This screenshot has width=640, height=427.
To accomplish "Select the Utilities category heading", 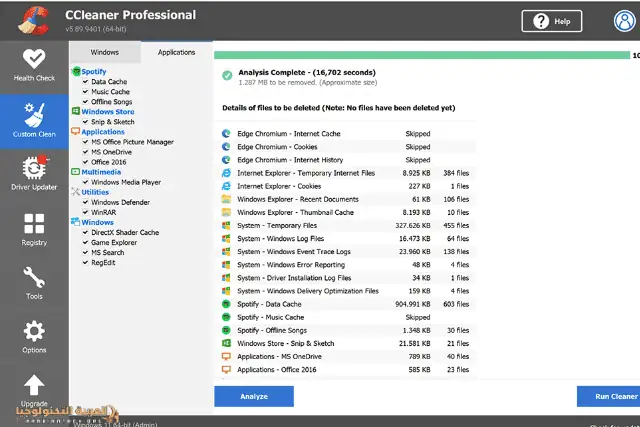I will (95, 192).
